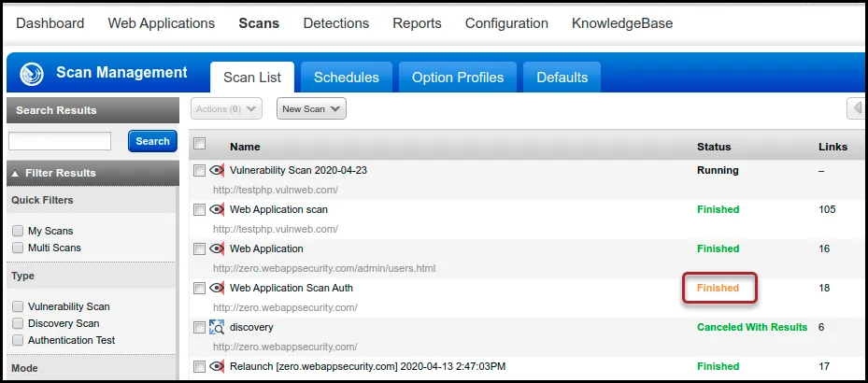
Task: Sort by the Name column header
Action: coord(245,147)
